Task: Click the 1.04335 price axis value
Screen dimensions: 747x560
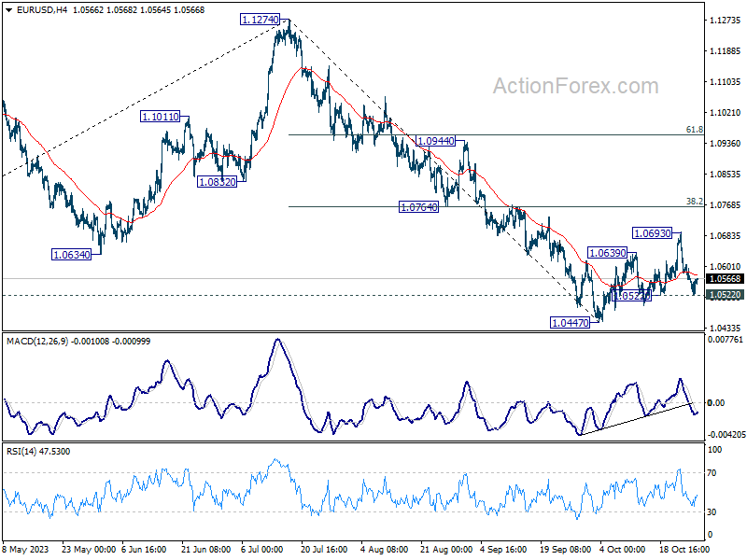Action: click(726, 329)
